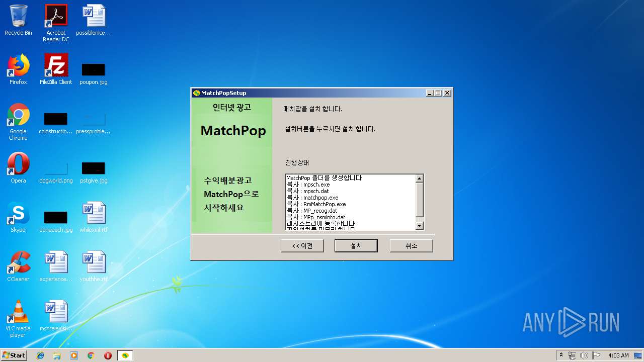Click MatchPopSetup title bar app icon

click(x=197, y=93)
